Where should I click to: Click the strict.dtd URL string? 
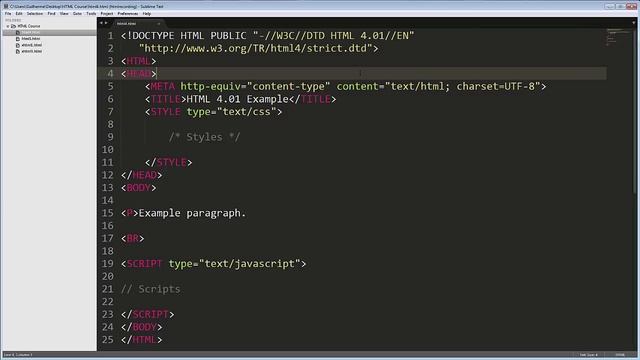tap(256, 49)
